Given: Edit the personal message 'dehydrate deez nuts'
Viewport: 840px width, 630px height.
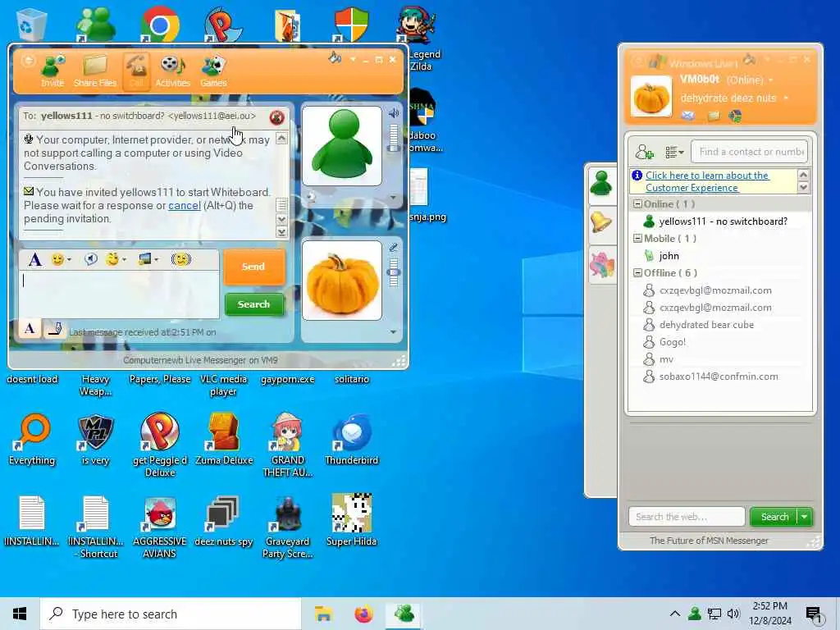Looking at the screenshot, I should coord(728,98).
